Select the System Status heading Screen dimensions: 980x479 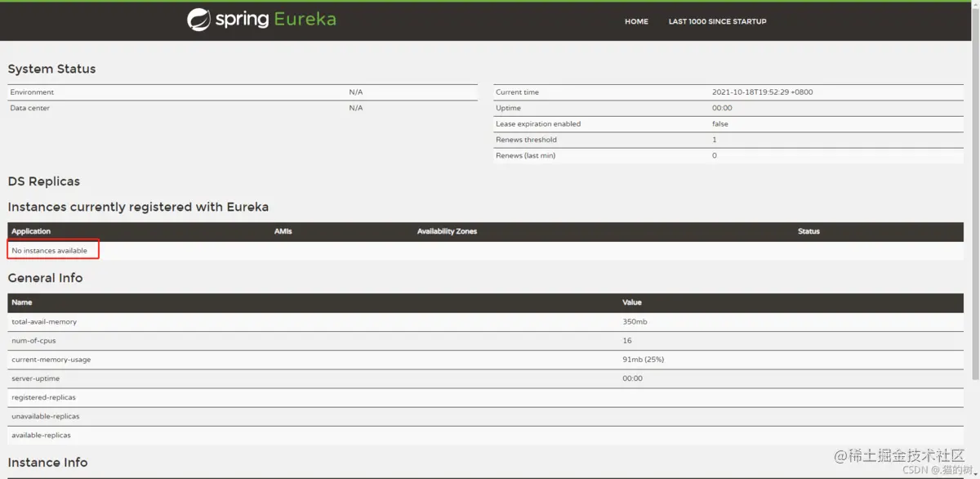51,69
